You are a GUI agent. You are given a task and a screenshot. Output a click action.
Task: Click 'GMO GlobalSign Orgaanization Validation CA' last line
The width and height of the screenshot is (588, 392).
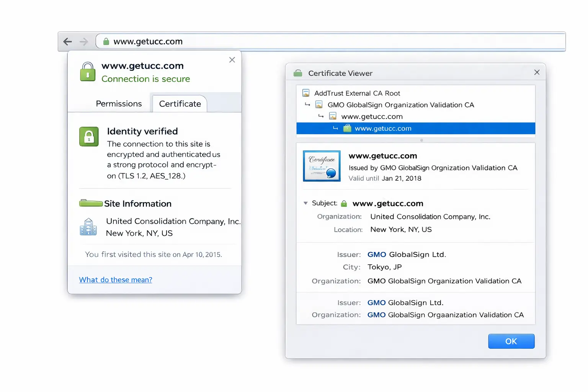[x=446, y=315]
